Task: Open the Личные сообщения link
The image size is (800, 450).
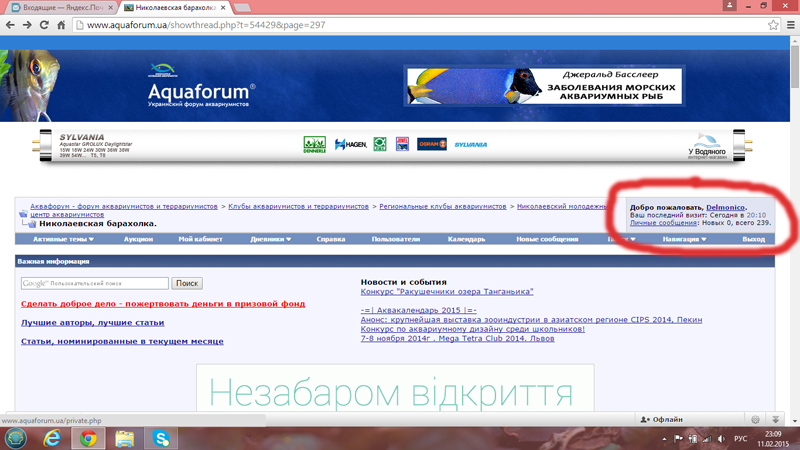Action: click(x=663, y=223)
